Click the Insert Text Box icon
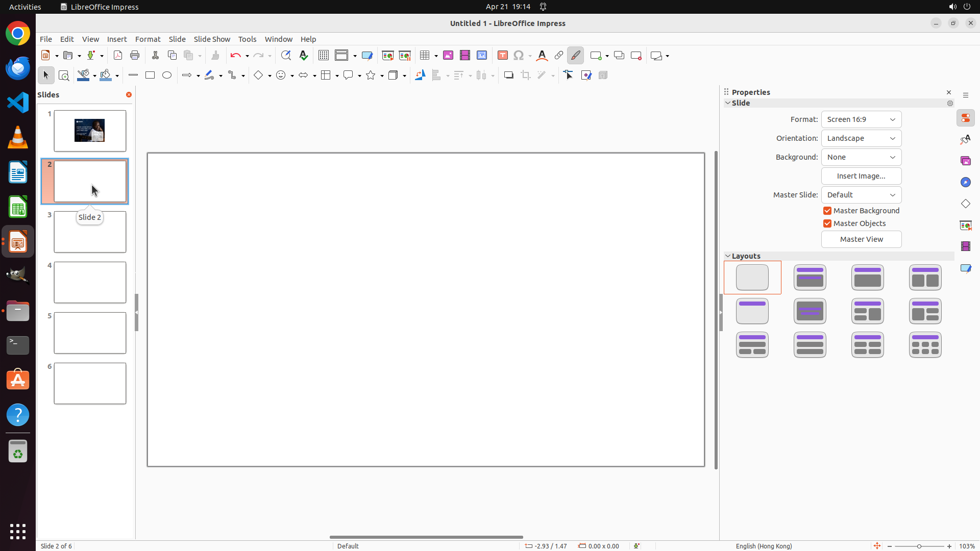 point(503,56)
